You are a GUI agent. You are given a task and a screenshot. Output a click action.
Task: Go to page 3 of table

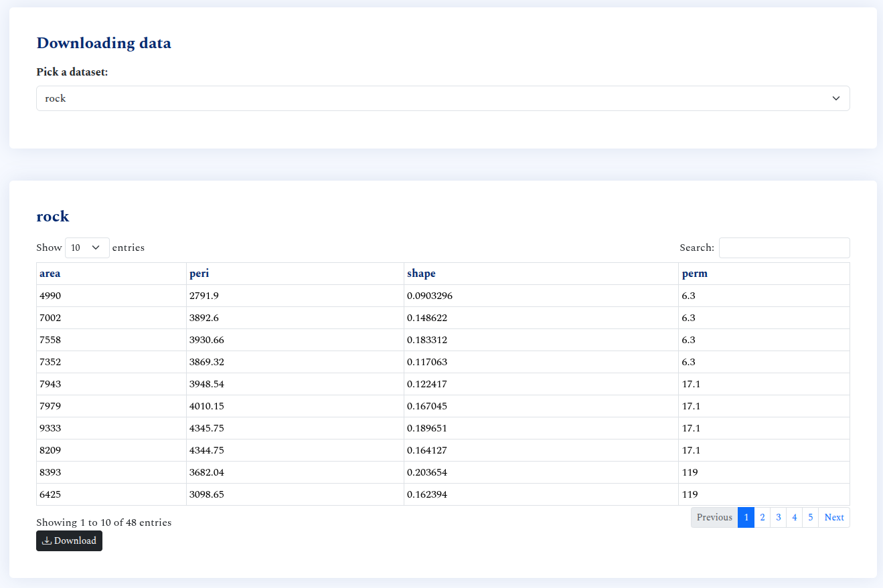click(x=778, y=517)
